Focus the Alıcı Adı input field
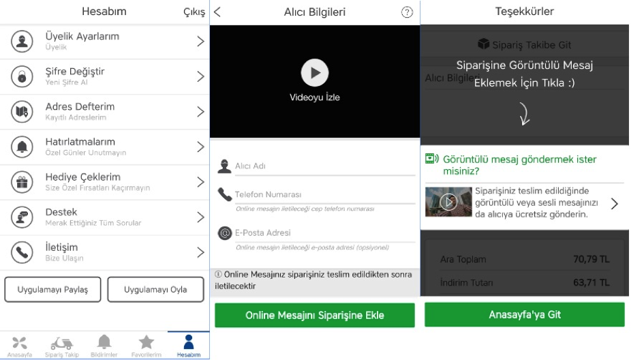Viewport: 644px width, 360px height. [x=324, y=166]
